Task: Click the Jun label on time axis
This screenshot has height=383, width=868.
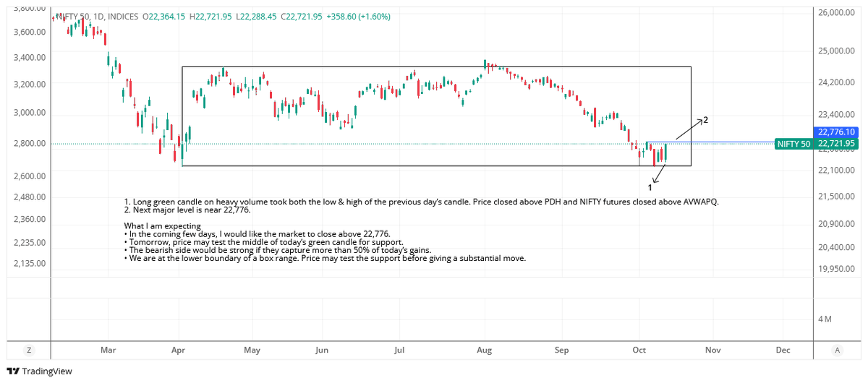Action: pyautogui.click(x=322, y=350)
